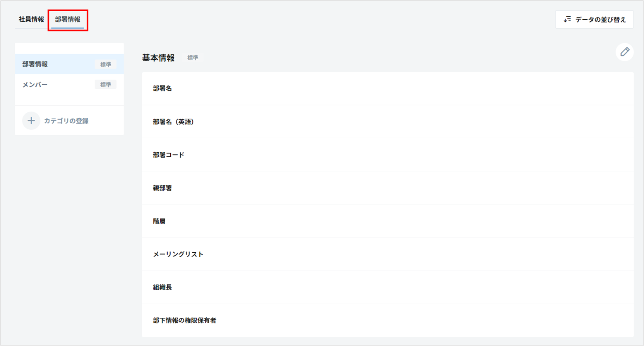
Task: Click the pencil edit icon for 基本情報
Action: 624,52
